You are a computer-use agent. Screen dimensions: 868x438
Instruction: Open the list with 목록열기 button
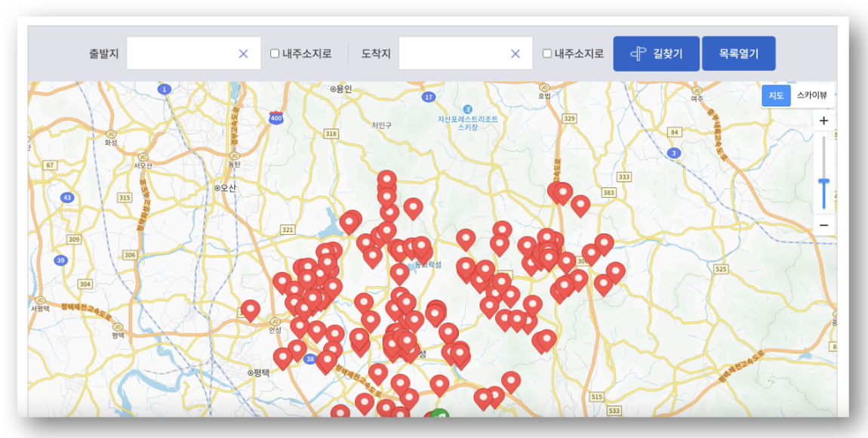[738, 54]
